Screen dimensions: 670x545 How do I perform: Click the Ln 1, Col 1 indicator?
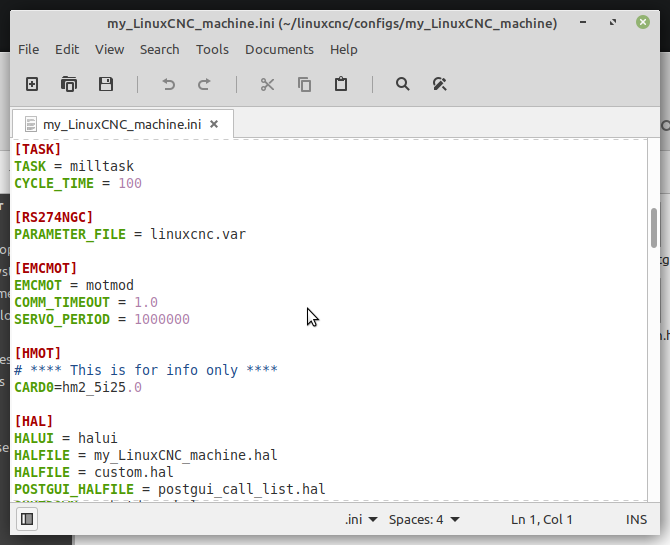(x=541, y=519)
